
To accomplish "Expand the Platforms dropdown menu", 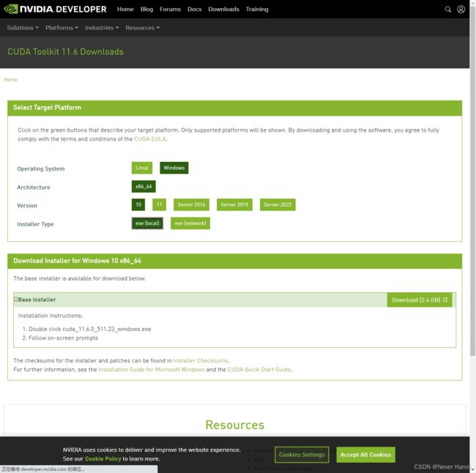I will pos(62,28).
